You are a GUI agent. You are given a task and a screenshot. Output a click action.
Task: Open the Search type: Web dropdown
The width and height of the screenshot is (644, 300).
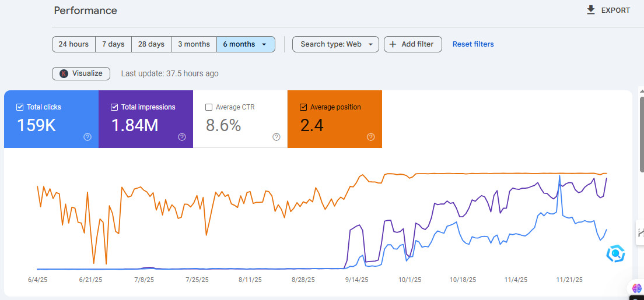coord(335,44)
